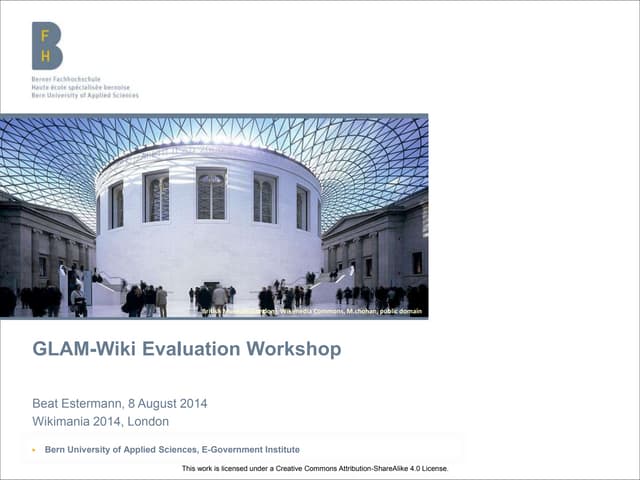Click "Beat Estermann, 8 August 2014" text
The image size is (640, 480).
(119, 404)
